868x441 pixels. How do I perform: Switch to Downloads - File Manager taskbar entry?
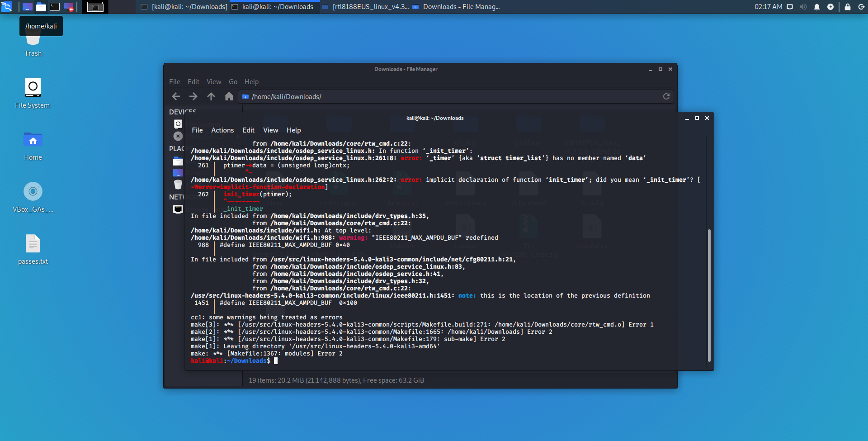(x=456, y=7)
